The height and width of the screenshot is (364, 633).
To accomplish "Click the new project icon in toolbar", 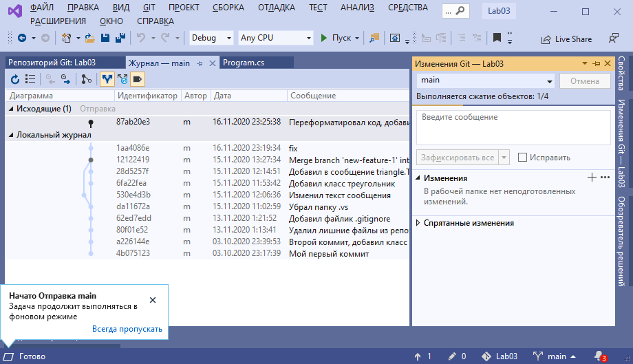I will (x=66, y=38).
